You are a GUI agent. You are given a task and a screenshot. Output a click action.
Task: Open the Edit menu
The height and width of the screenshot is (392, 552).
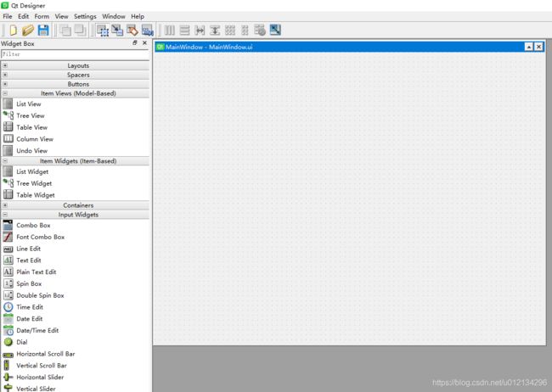tap(24, 16)
